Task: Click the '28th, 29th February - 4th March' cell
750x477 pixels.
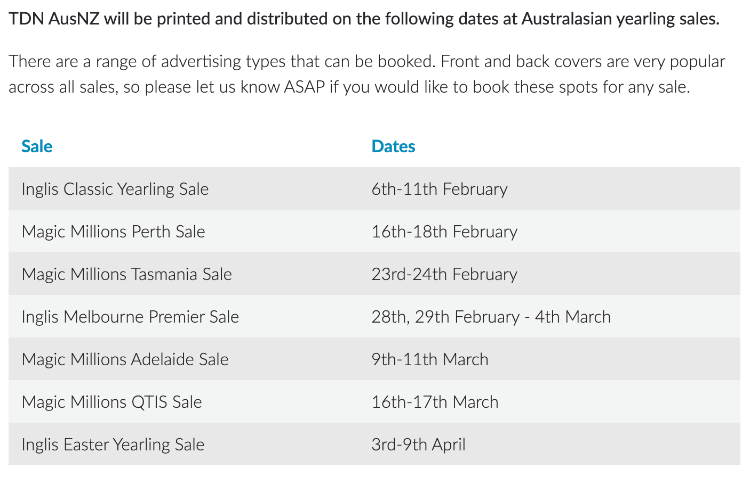Action: tap(490, 317)
